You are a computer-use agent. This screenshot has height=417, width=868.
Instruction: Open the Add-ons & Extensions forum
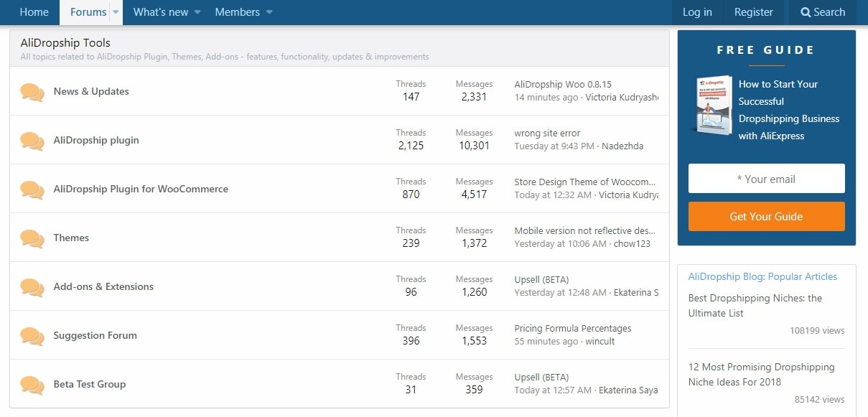click(103, 287)
